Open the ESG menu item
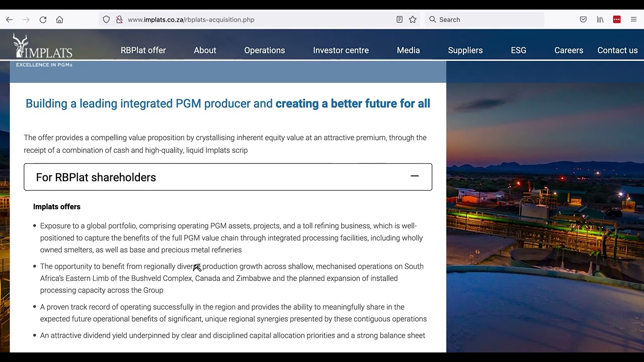The height and width of the screenshot is (362, 644). click(x=519, y=50)
